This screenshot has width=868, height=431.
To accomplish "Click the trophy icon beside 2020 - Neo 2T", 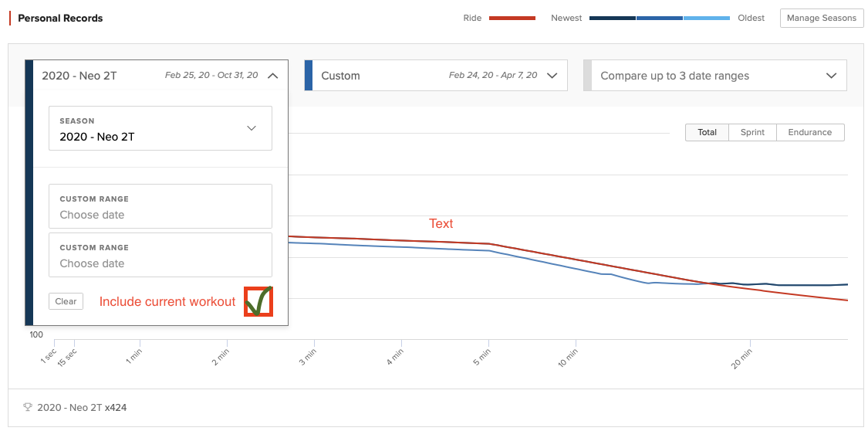I will pos(28,407).
